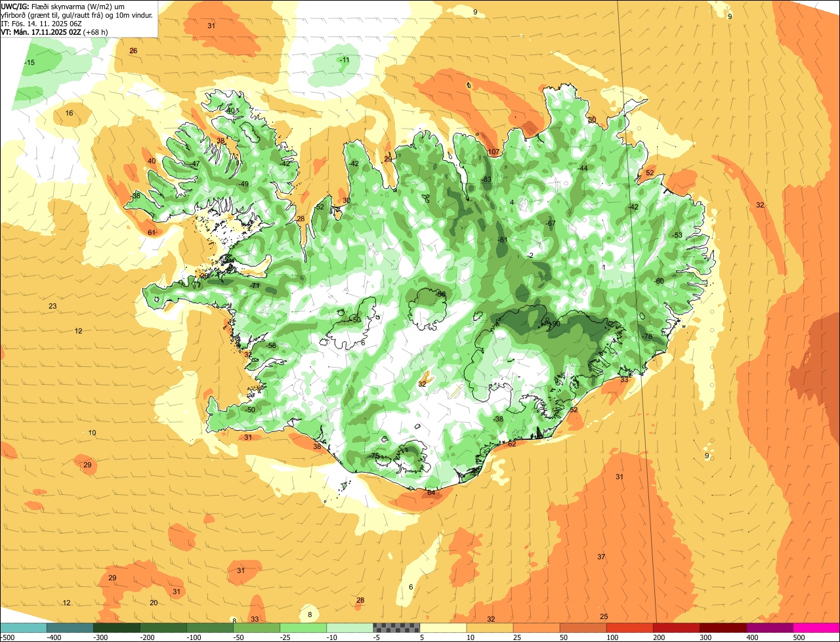Select the pale yellow swatch between 5 and 10

(x=443, y=628)
